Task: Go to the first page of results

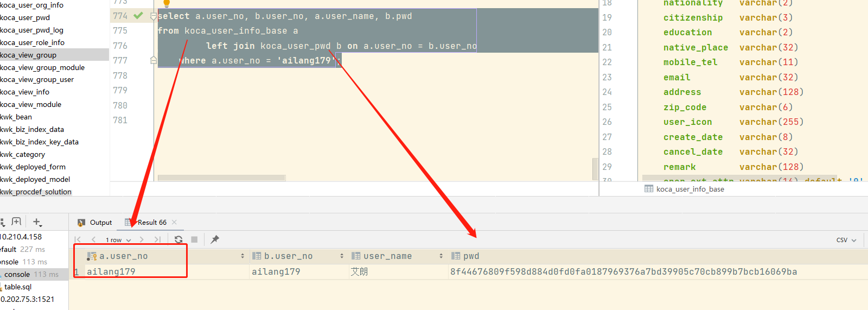Action: click(78, 239)
